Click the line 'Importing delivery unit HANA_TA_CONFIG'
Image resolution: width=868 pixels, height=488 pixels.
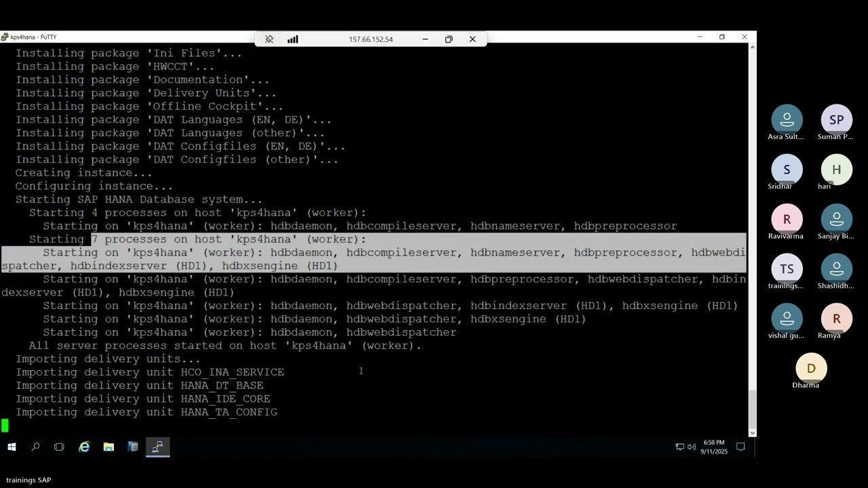pyautogui.click(x=146, y=412)
